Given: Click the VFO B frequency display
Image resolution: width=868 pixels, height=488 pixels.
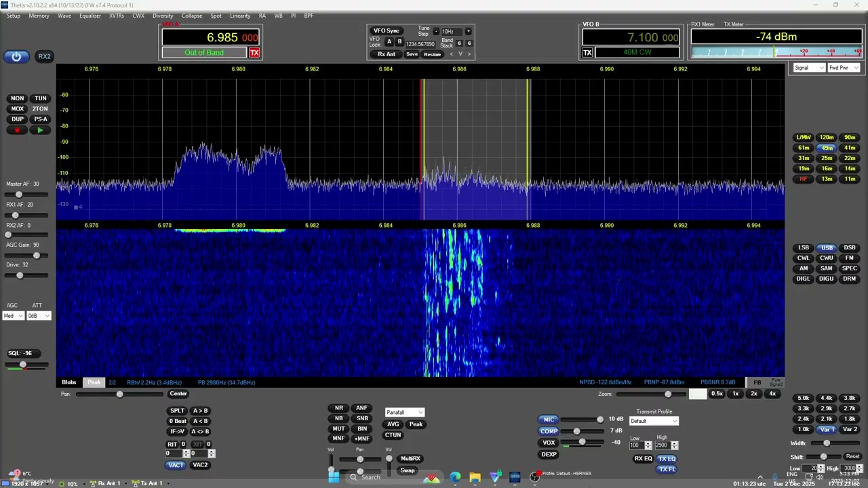Looking at the screenshot, I should coord(631,37).
